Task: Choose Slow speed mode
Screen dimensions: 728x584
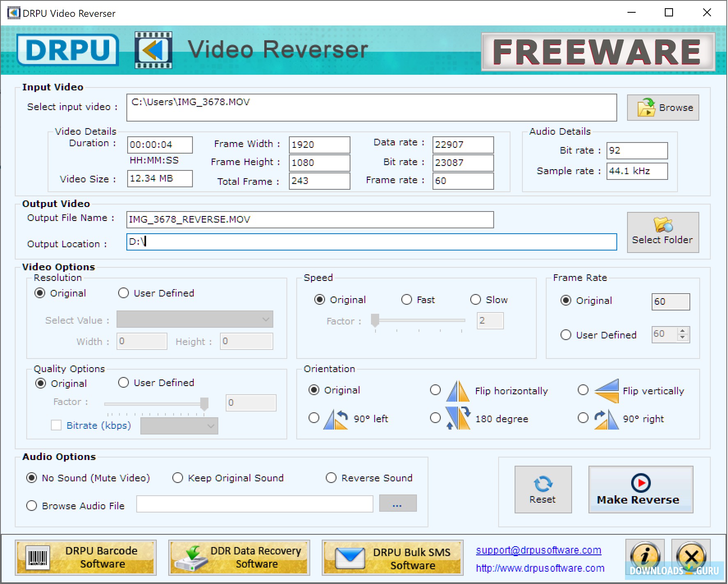Action: (475, 299)
